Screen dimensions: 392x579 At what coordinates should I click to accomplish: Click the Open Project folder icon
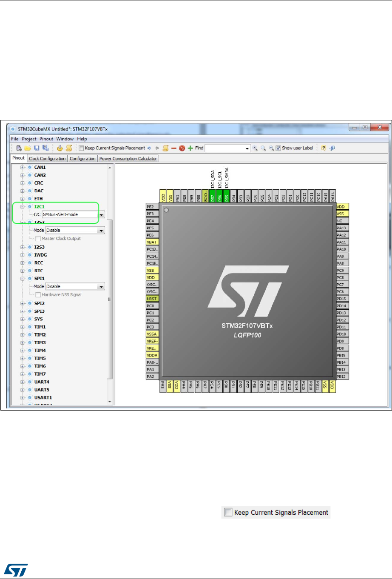pyautogui.click(x=28, y=148)
